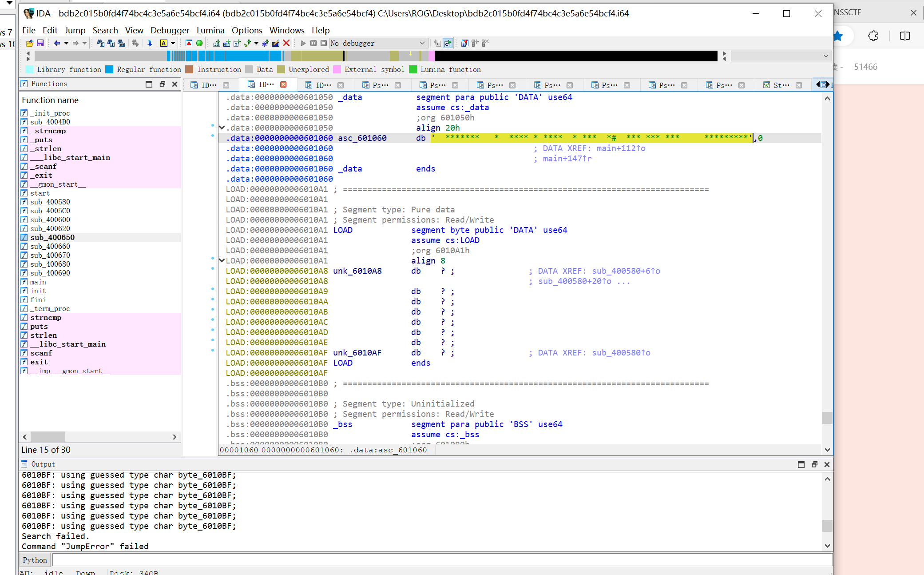Expand dropdown beside the 's+' icon
Viewport: 924px width, 575px height.
point(256,43)
